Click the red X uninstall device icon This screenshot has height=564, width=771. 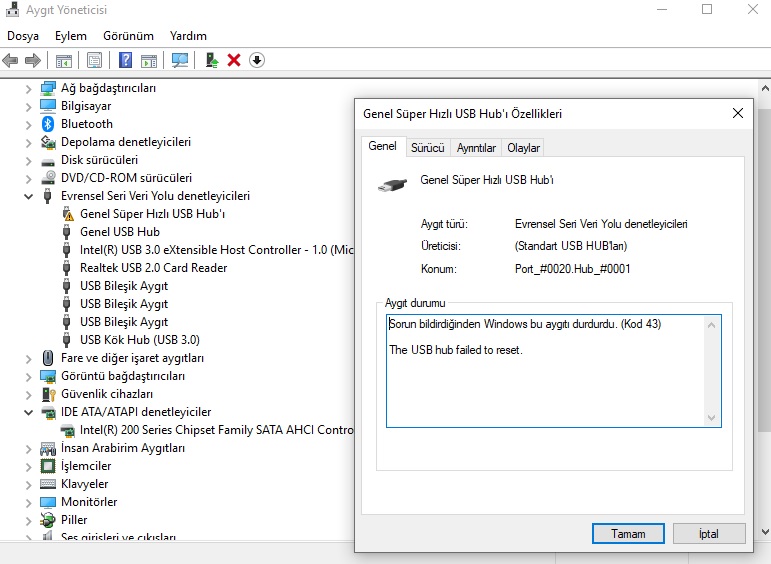pyautogui.click(x=234, y=60)
